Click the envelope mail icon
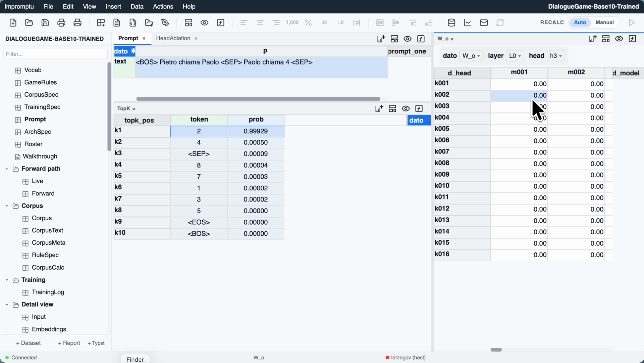The image size is (644, 363). pos(484,22)
